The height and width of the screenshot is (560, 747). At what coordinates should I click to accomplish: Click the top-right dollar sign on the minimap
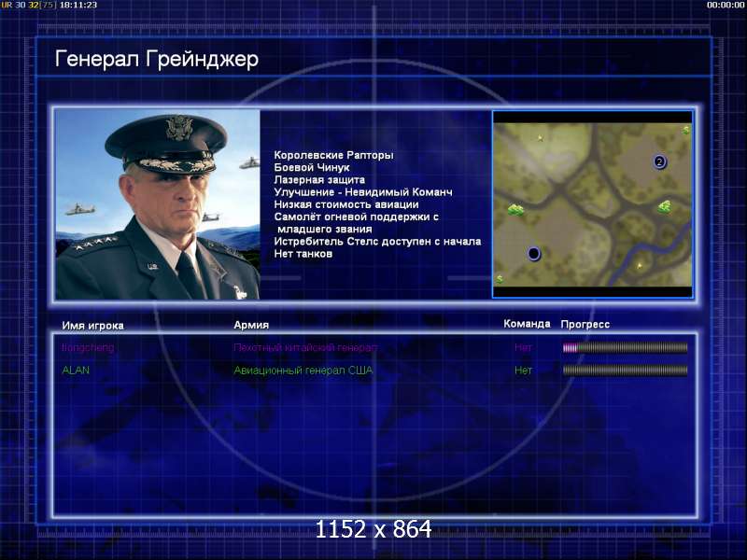tap(686, 130)
